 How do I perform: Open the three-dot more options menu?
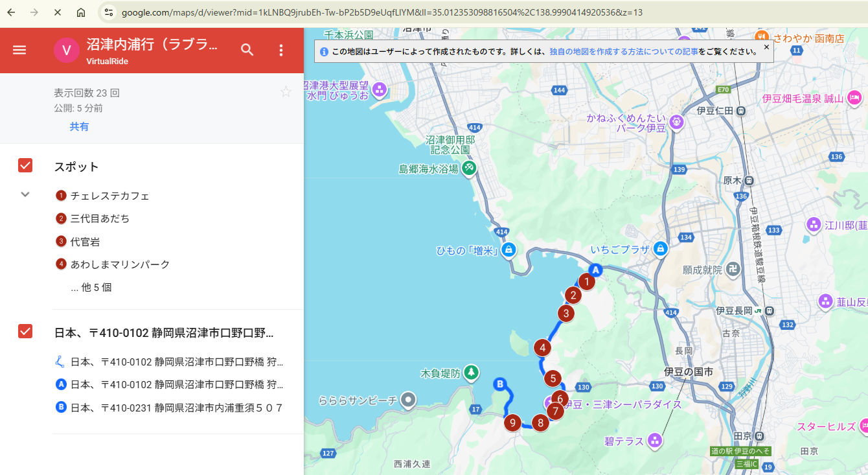point(281,50)
